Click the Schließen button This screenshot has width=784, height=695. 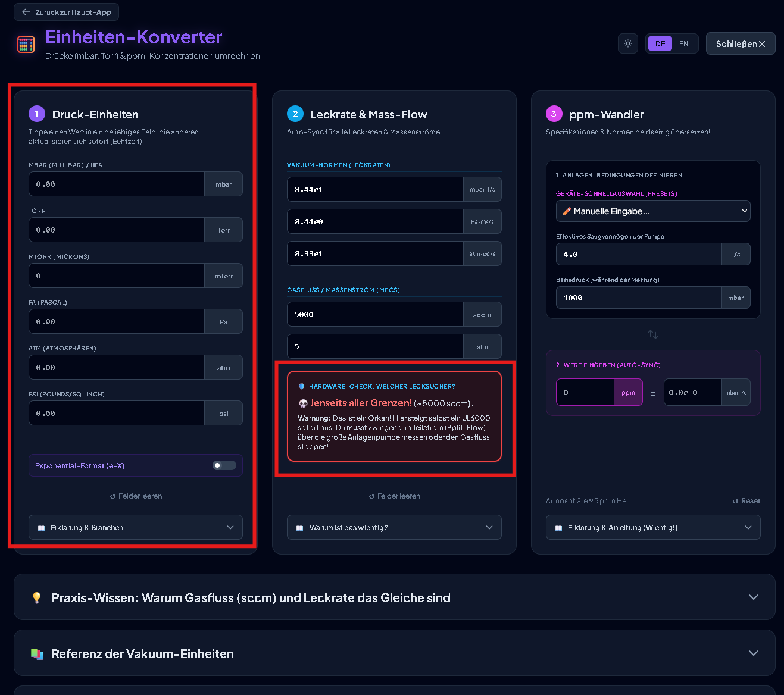pyautogui.click(x=741, y=43)
